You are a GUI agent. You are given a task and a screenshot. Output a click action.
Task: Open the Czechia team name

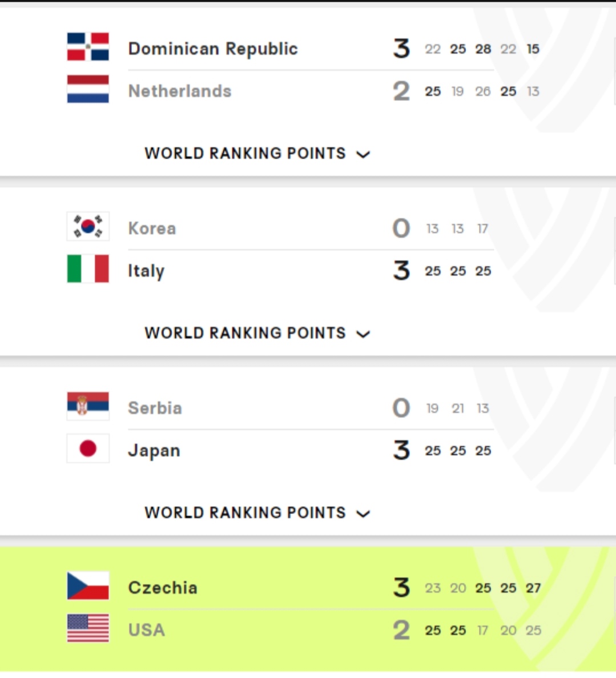point(163,588)
